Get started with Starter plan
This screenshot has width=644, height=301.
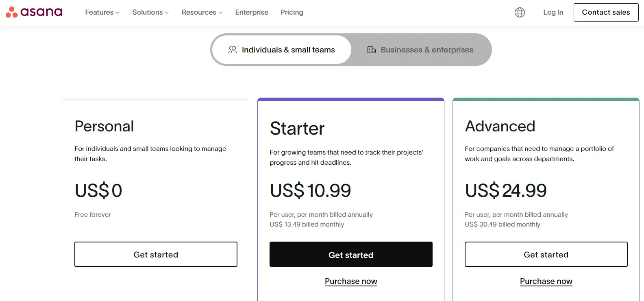pos(351,254)
